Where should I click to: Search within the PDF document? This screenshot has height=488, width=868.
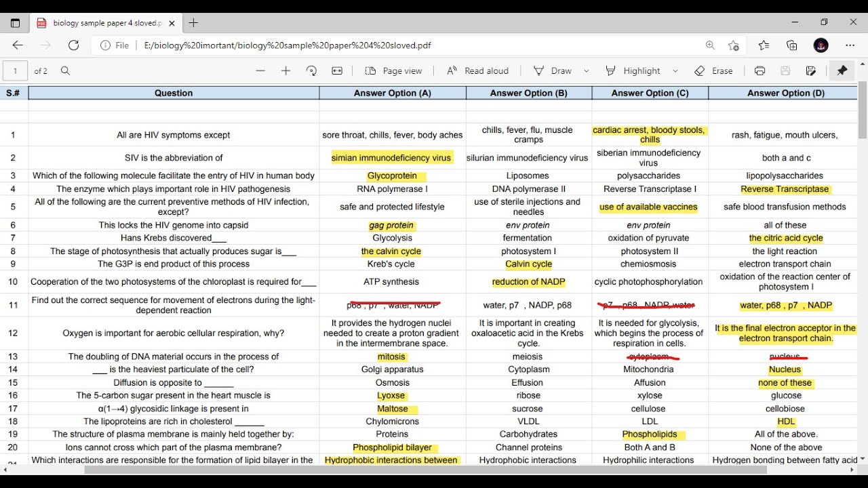pyautogui.click(x=66, y=70)
